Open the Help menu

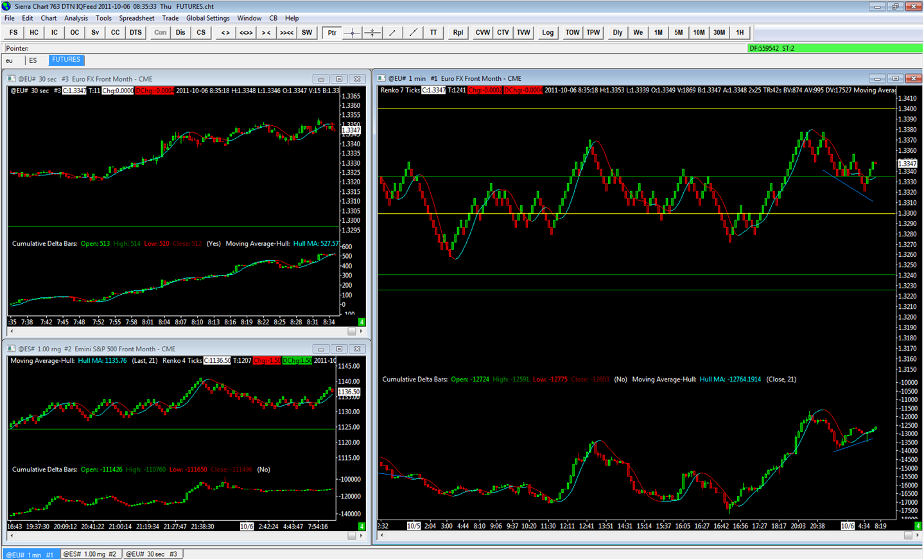coord(292,18)
